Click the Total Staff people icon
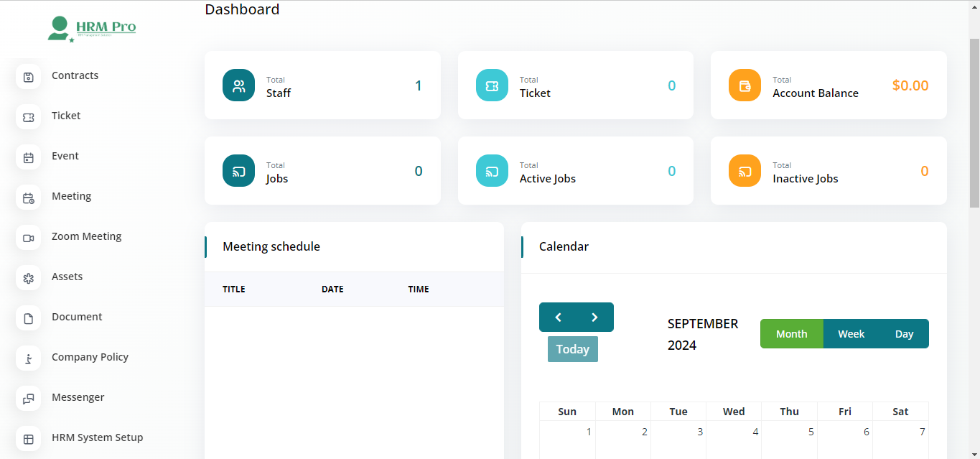Screen dimensions: 980x459 [238, 85]
